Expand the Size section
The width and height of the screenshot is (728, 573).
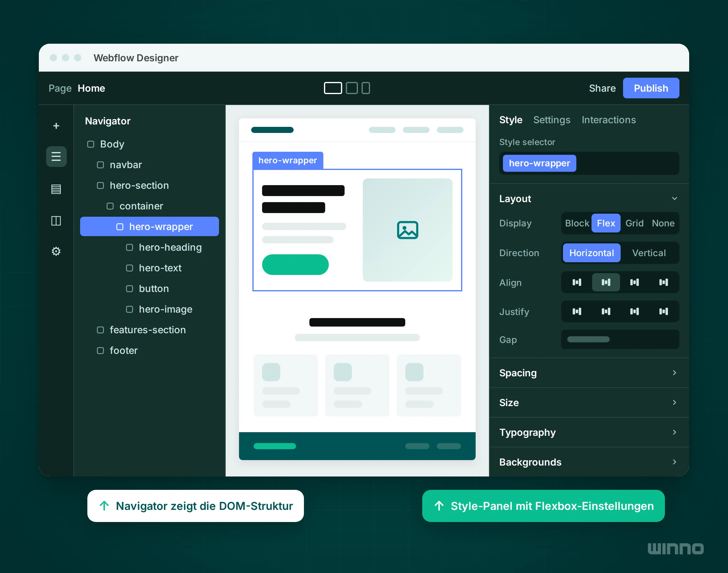click(589, 402)
